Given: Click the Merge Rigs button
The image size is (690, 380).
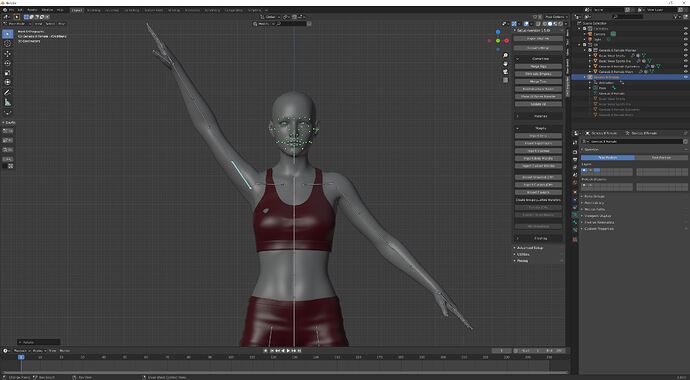Looking at the screenshot, I should pyautogui.click(x=538, y=66).
